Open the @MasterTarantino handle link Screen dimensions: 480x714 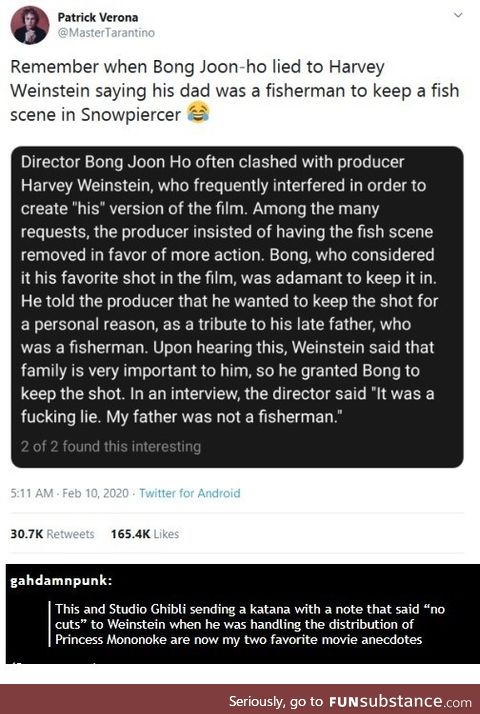click(x=106, y=33)
